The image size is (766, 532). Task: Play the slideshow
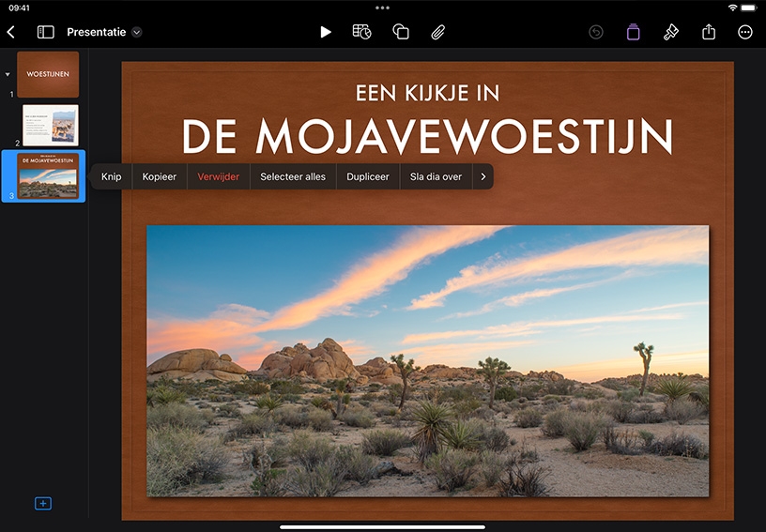tap(326, 32)
